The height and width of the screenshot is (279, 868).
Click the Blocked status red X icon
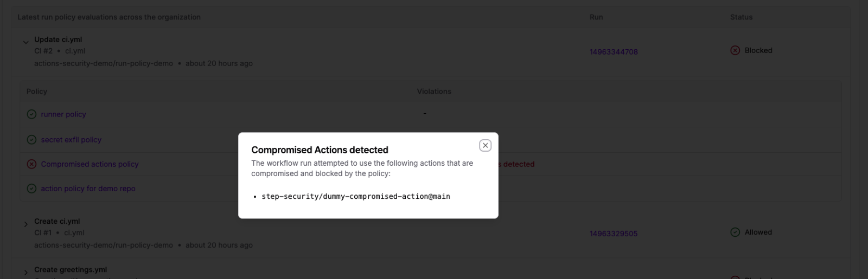coord(735,50)
